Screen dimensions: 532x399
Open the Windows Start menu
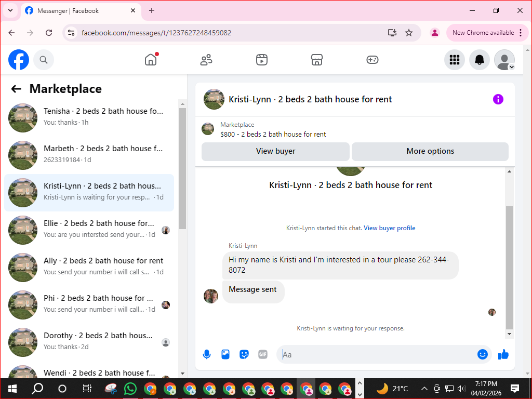(12, 389)
